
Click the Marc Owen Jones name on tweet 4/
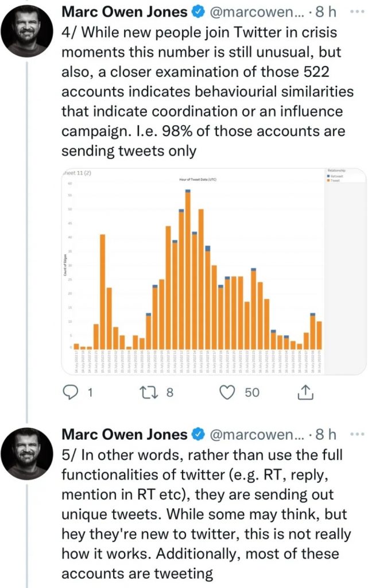[124, 12]
